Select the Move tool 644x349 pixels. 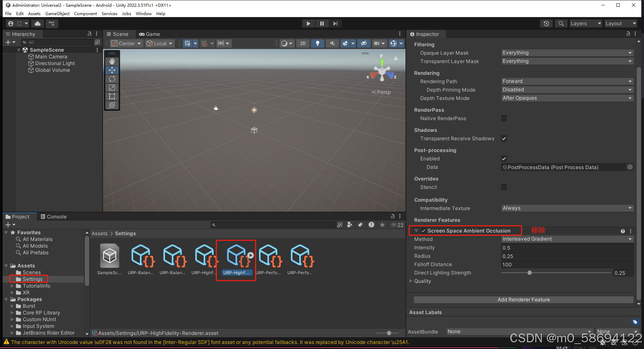[112, 70]
